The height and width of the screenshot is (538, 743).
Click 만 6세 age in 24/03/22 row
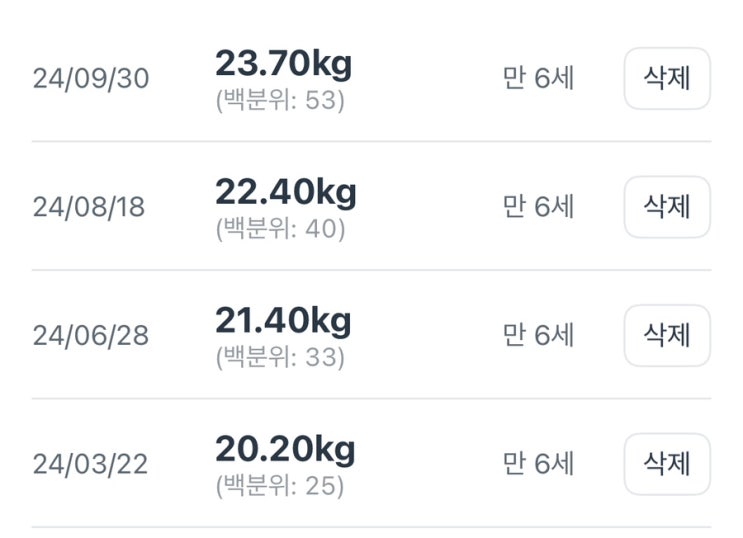pos(538,464)
